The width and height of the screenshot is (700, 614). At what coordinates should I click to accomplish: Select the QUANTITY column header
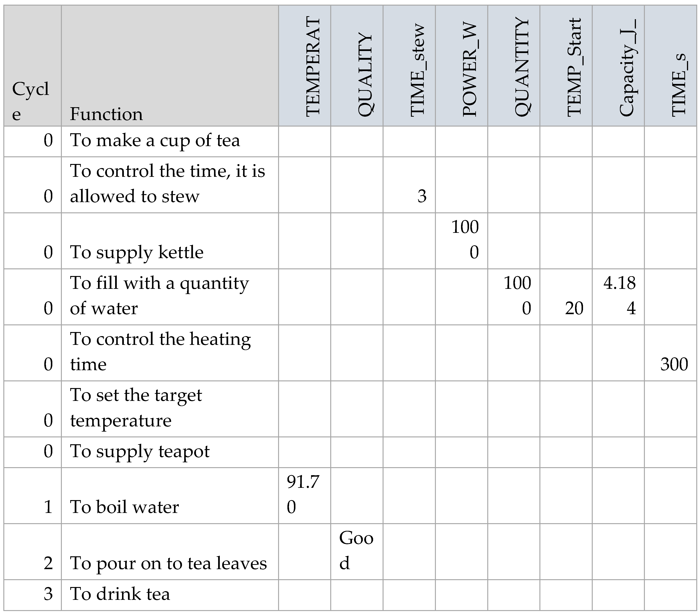coord(522,67)
